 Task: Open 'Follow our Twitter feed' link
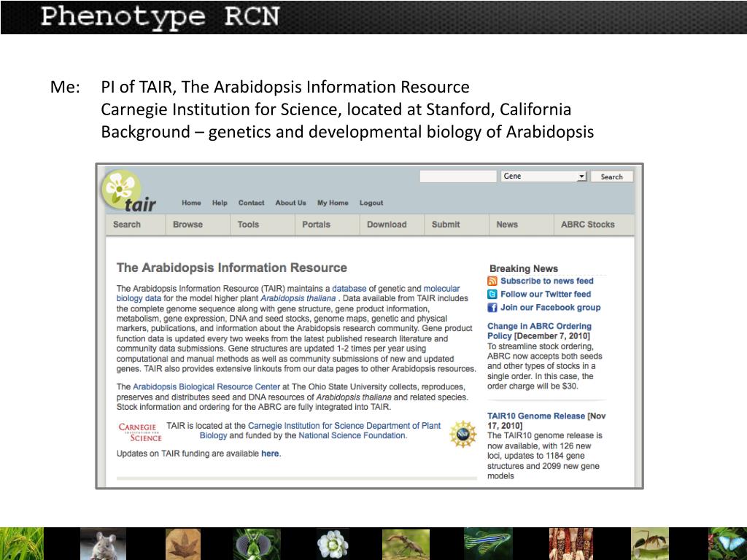[546, 295]
